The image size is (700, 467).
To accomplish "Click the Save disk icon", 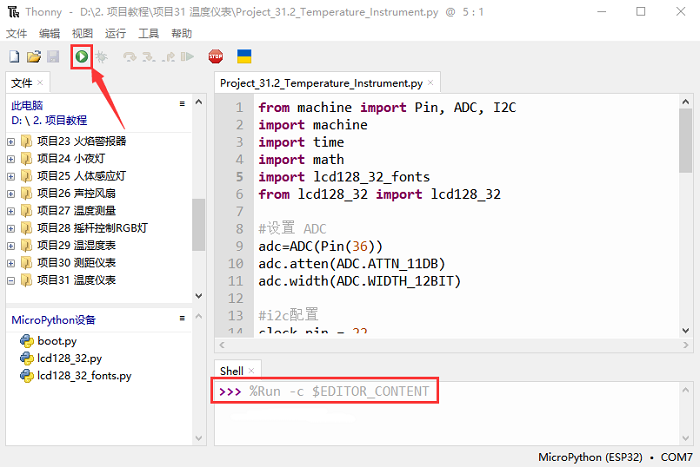I will coord(52,56).
